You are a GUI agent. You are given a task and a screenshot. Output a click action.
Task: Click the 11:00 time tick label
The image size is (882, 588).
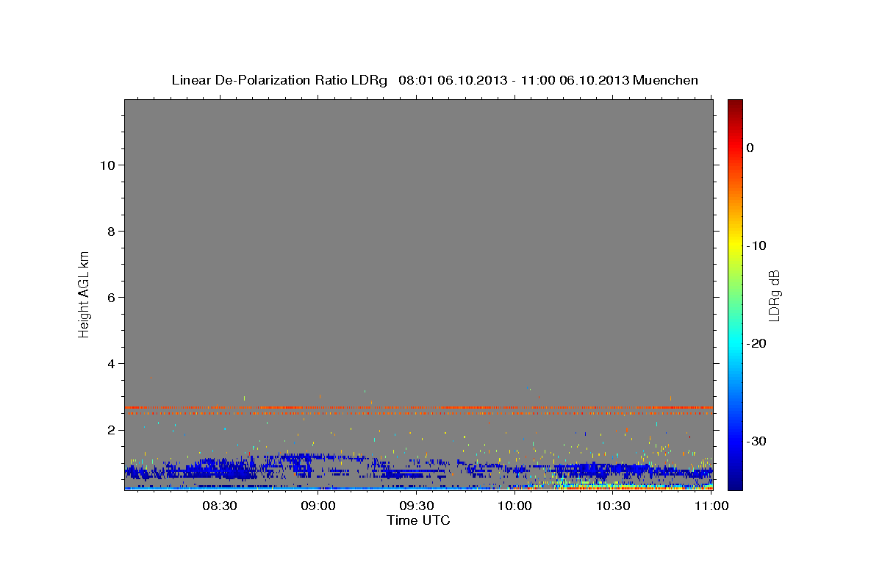(711, 506)
